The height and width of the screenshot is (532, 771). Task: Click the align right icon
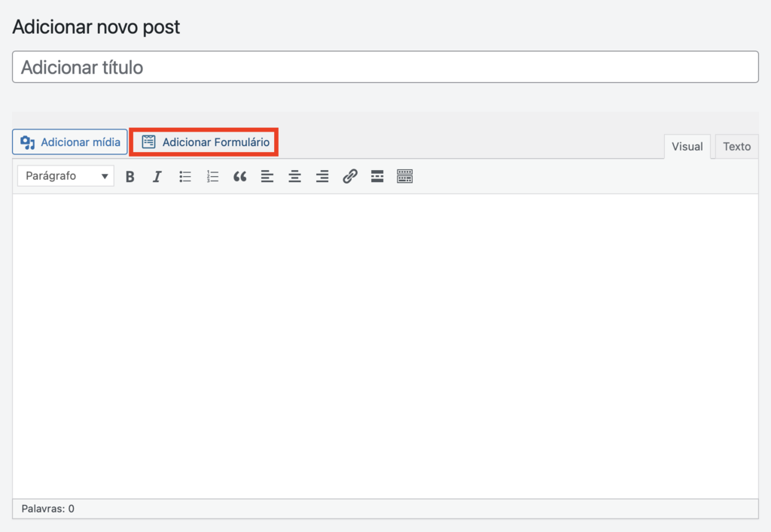tap(322, 176)
